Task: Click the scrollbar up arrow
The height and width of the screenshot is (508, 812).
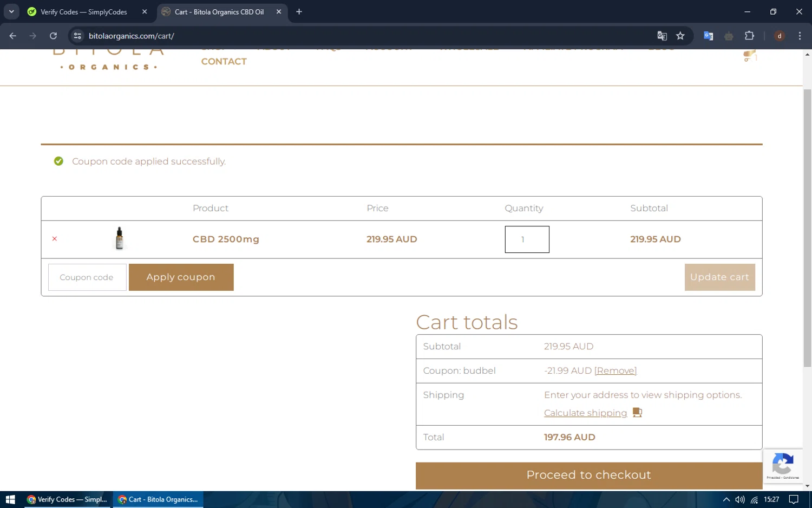Action: click(x=807, y=54)
